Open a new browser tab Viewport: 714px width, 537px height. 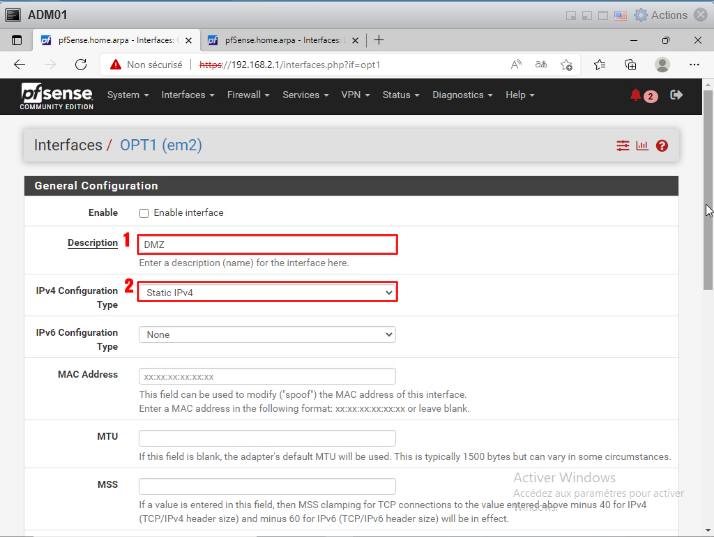tap(379, 40)
